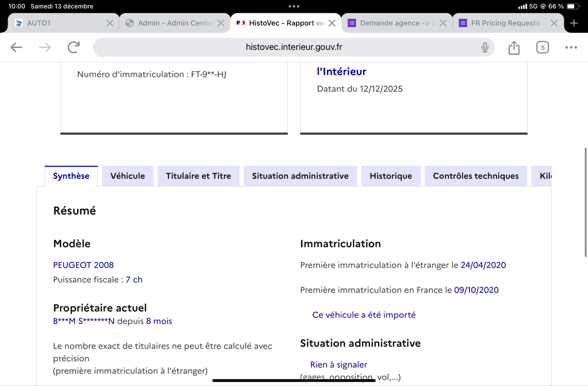Tap the three-dot multitasking indicator at top
This screenshot has width=588, height=386.
pos(294,6)
